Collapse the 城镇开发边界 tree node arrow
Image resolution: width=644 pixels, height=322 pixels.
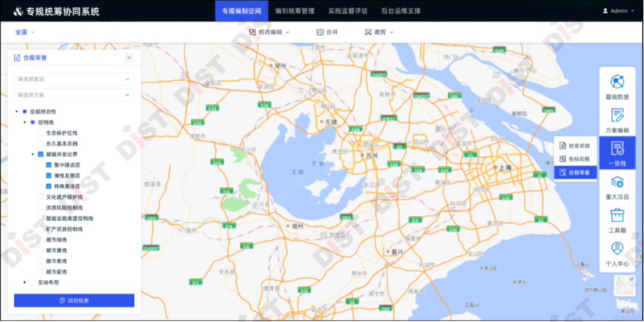(32, 154)
